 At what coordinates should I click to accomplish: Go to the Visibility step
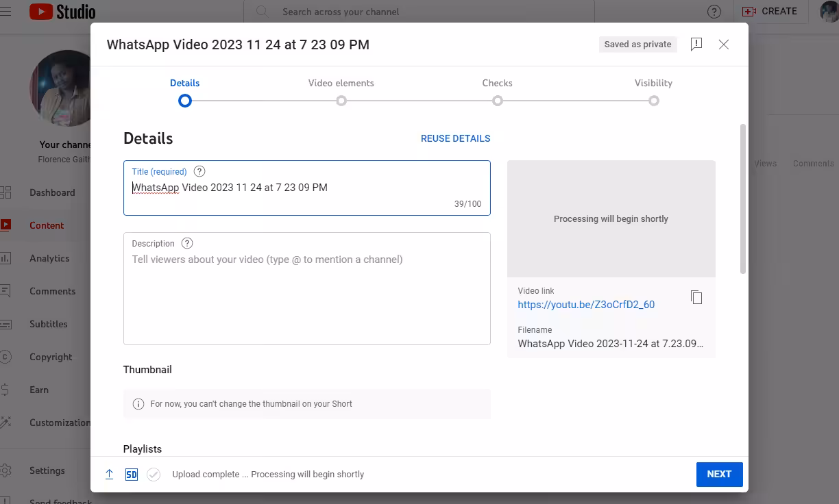pos(653,83)
